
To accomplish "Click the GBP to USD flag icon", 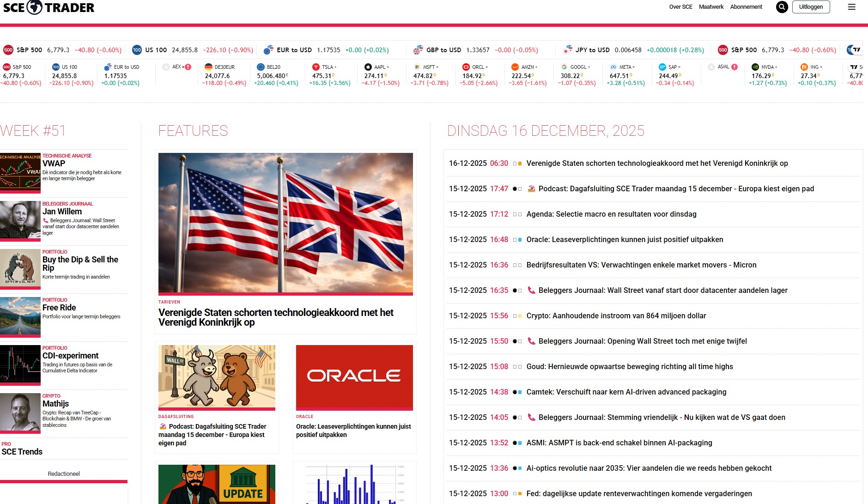I will (418, 50).
